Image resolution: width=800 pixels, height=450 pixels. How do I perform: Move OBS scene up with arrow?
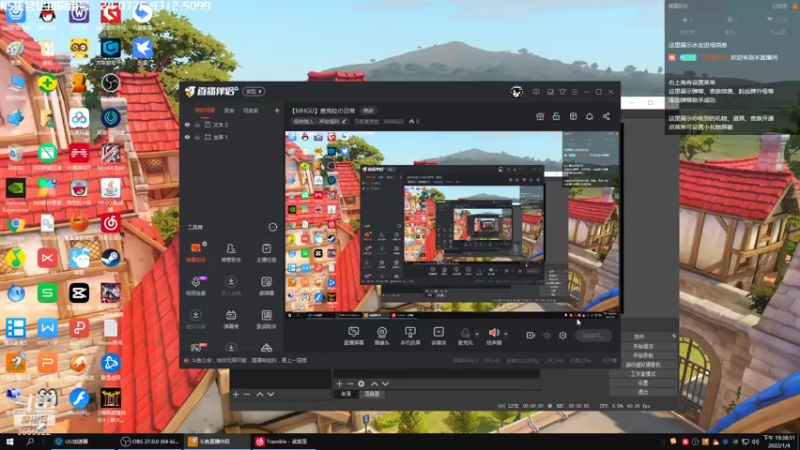[x=260, y=394]
